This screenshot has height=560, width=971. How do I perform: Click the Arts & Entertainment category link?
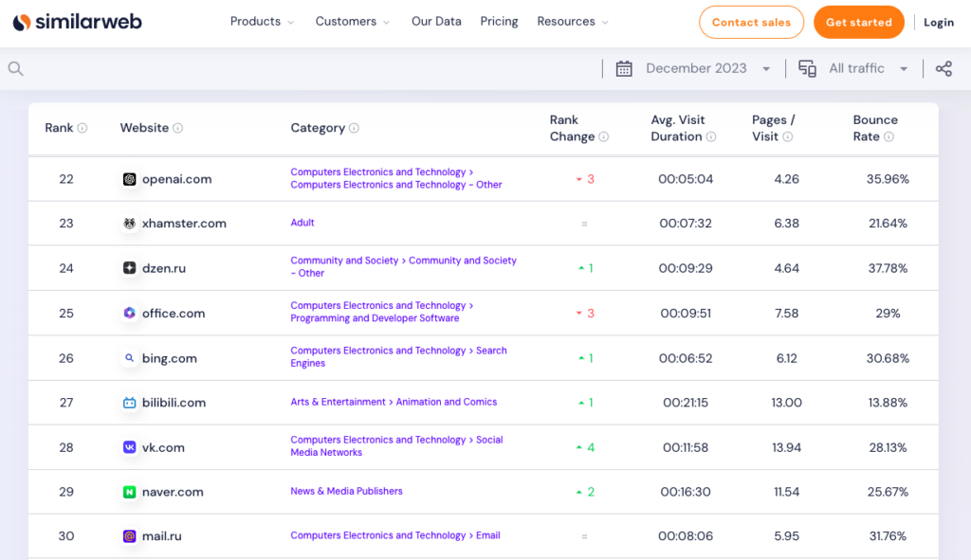[x=339, y=402]
